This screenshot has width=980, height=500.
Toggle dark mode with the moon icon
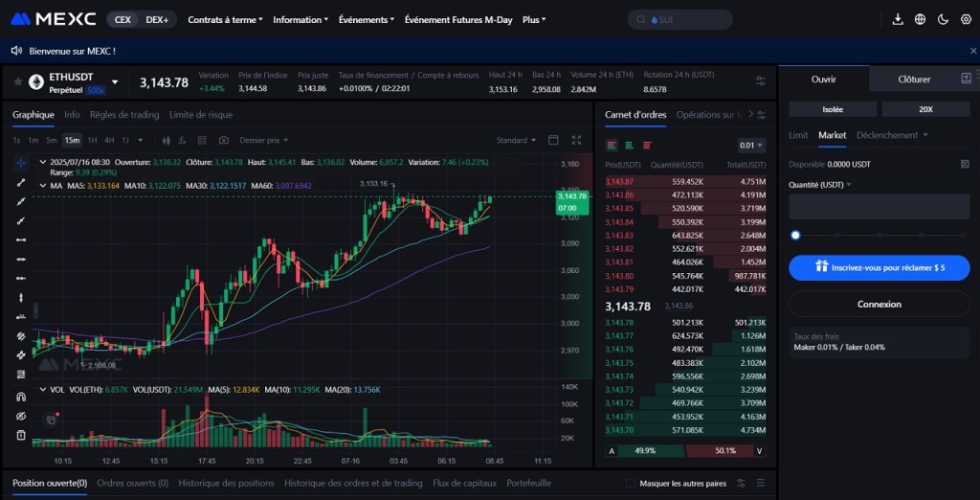pyautogui.click(x=944, y=19)
